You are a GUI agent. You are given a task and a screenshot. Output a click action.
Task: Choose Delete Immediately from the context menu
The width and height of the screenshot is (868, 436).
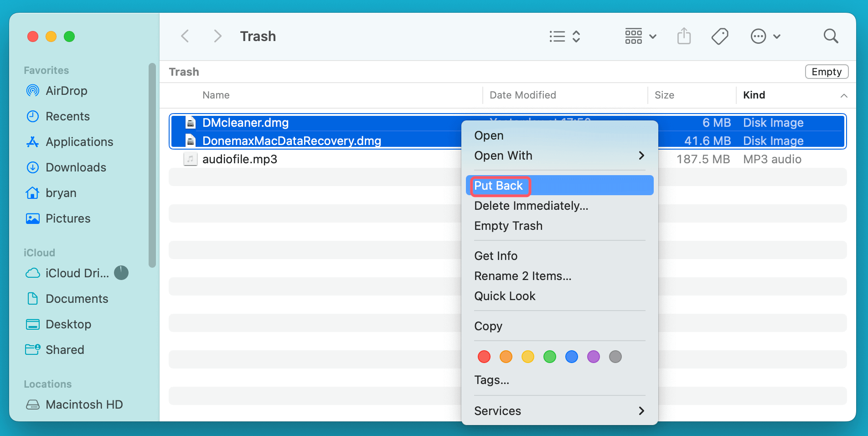(531, 206)
